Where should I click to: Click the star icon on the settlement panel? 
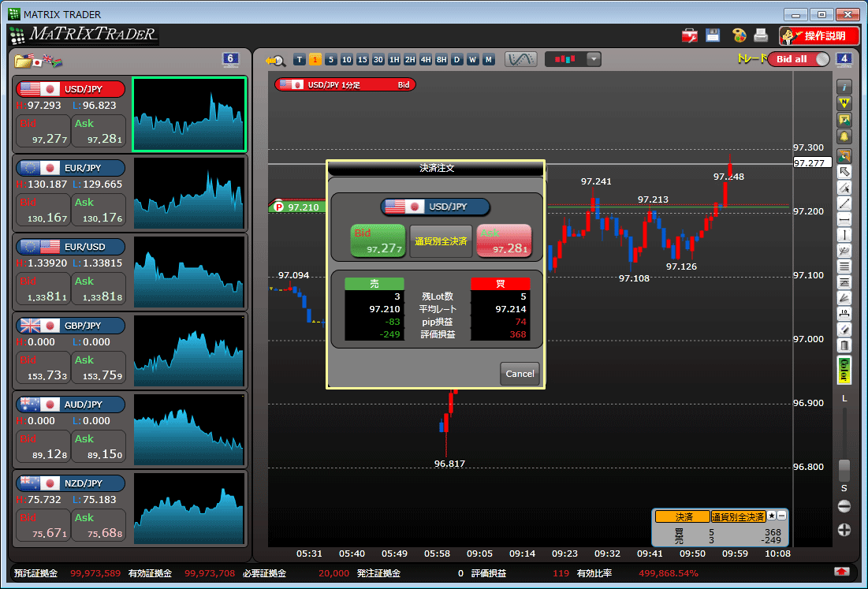772,516
